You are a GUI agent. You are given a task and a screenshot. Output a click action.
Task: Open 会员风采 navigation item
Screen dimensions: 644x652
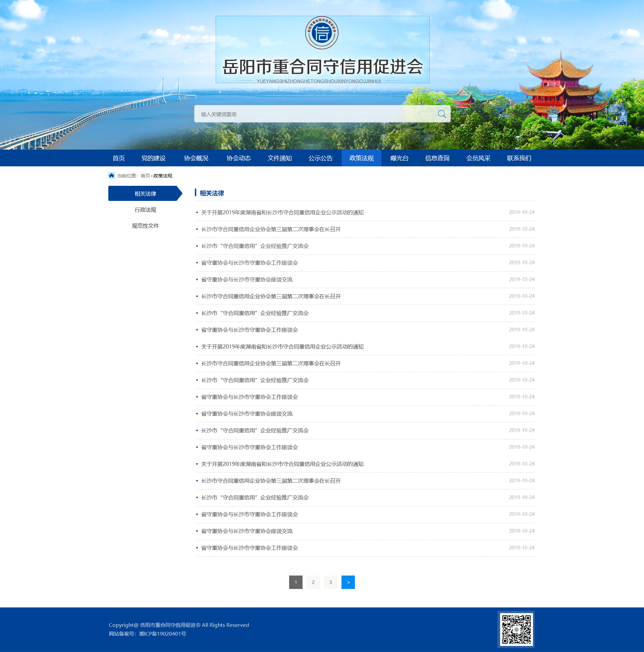pyautogui.click(x=478, y=158)
